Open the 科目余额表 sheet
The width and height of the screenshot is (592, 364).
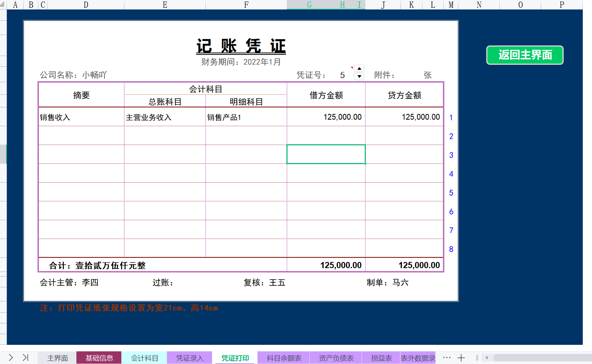(x=283, y=358)
